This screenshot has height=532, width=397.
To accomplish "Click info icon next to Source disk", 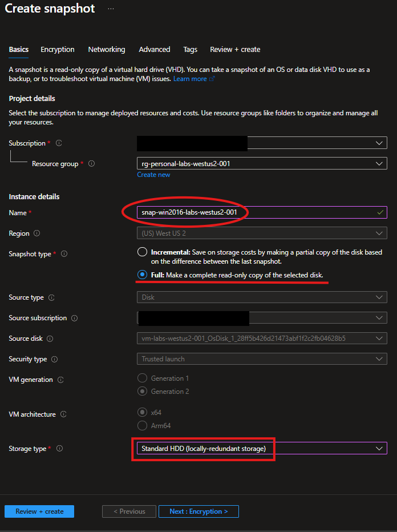I will (50, 338).
